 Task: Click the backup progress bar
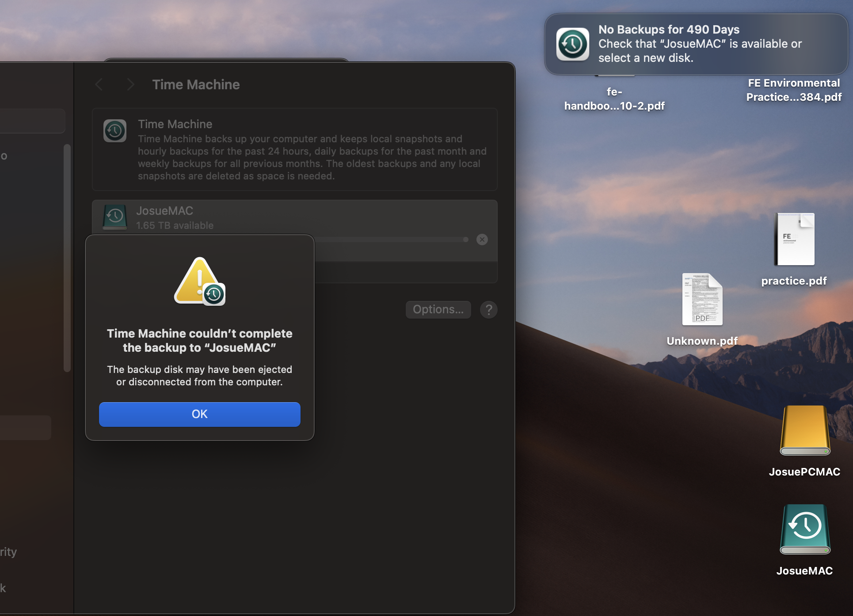click(x=391, y=240)
